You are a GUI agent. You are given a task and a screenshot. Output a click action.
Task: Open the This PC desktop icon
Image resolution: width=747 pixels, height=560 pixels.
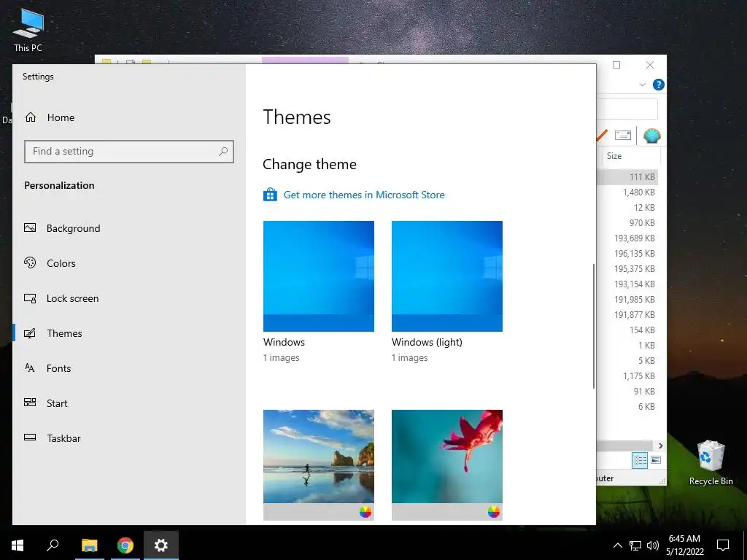click(x=28, y=29)
